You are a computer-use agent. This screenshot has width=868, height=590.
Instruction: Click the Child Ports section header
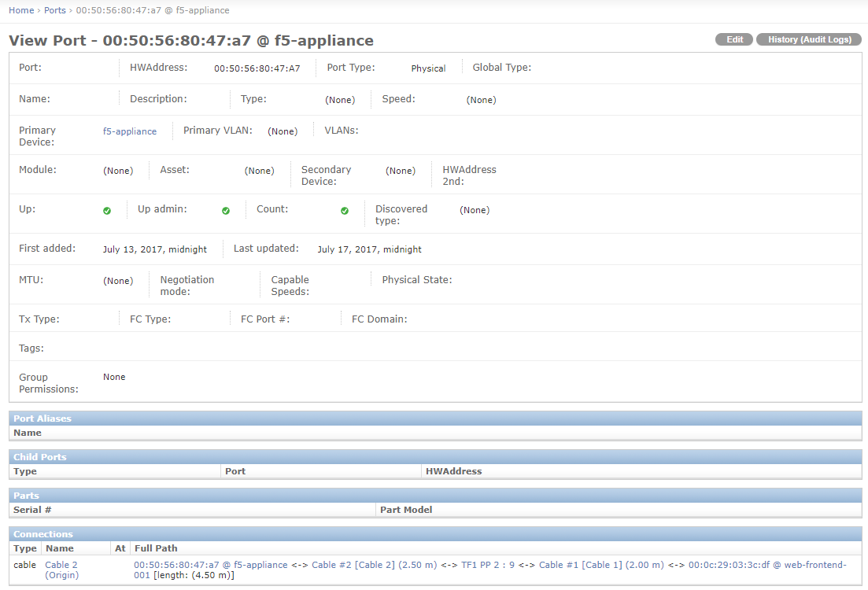tap(40, 457)
